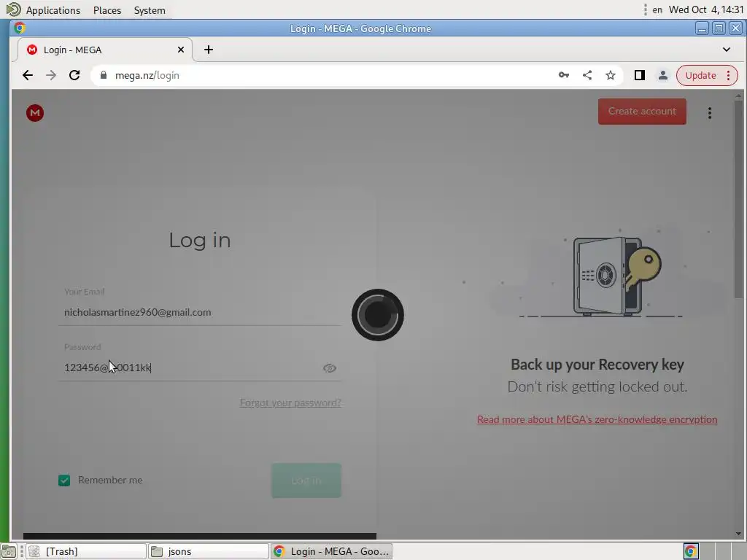
Task: Open the Forgot your password link
Action: click(x=290, y=402)
